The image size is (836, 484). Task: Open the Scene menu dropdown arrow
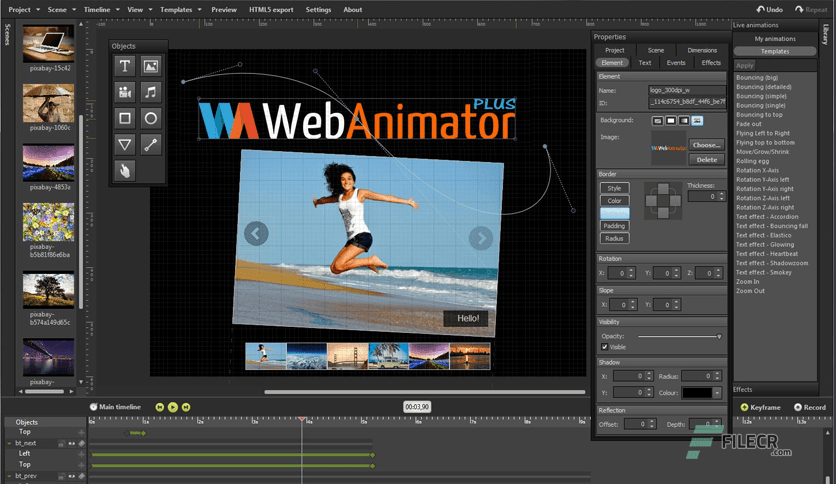click(x=74, y=10)
